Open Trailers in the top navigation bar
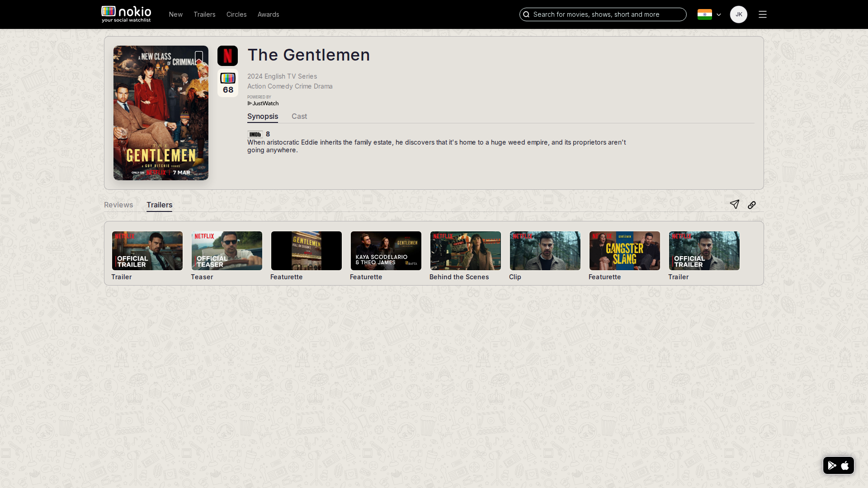868x488 pixels. [204, 14]
